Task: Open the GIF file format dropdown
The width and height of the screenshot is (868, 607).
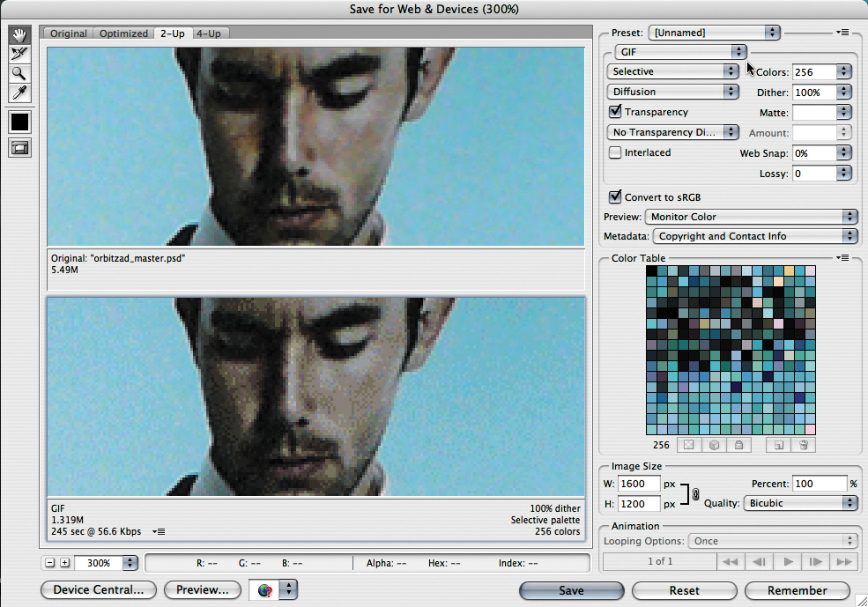Action: pyautogui.click(x=680, y=53)
